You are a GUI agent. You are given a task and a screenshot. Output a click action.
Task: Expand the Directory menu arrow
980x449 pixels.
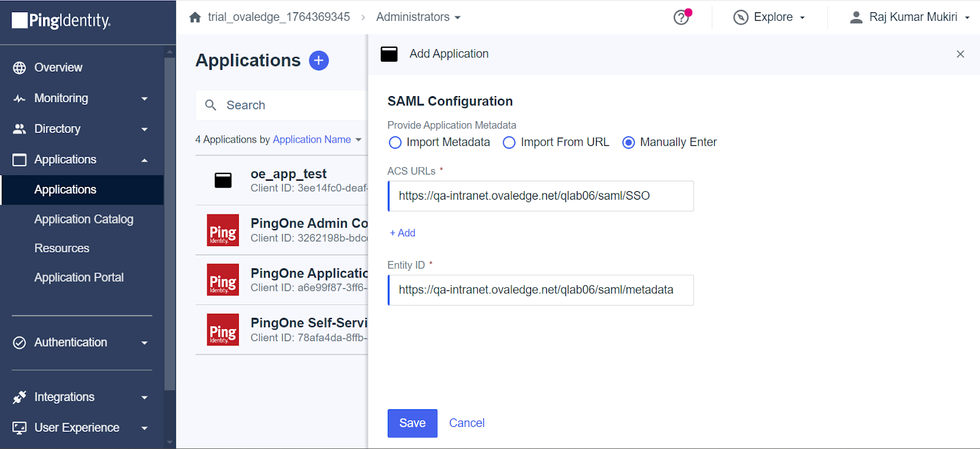pyautogui.click(x=145, y=129)
